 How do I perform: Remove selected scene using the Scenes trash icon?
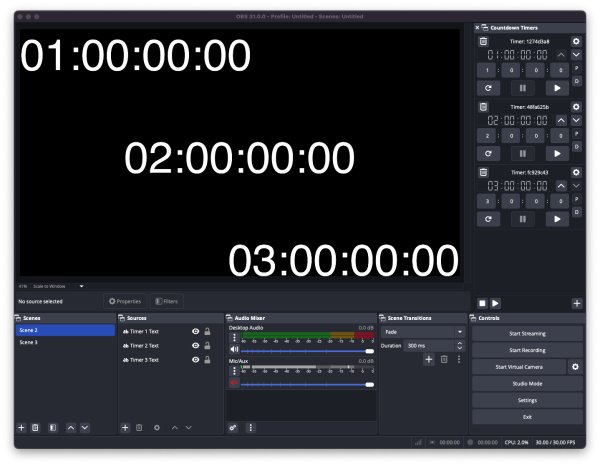[35, 427]
